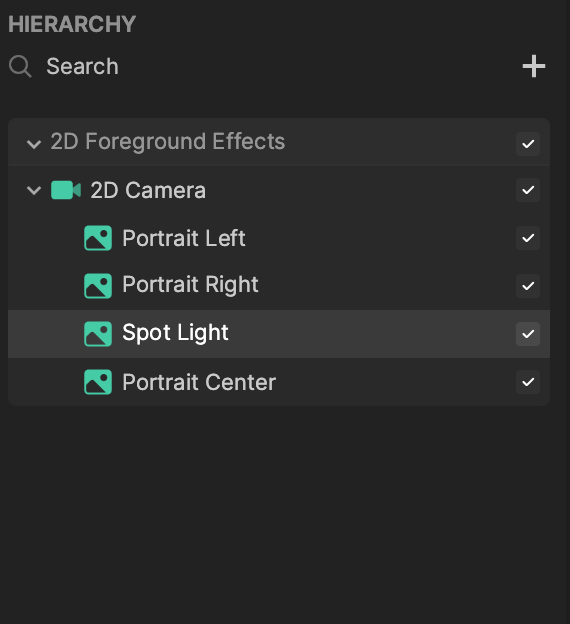570x624 pixels.
Task: Uncheck the Portrait Center checkbox
Action: point(528,382)
